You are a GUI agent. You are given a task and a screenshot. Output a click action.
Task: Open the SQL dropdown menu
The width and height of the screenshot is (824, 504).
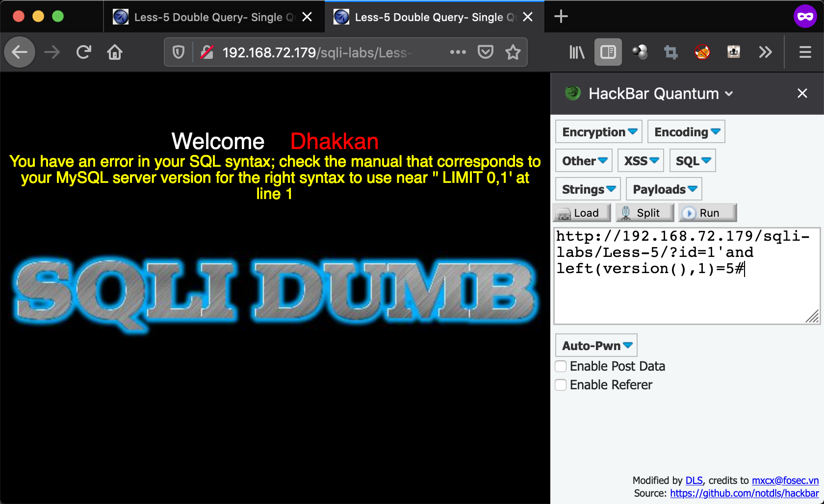(x=693, y=161)
